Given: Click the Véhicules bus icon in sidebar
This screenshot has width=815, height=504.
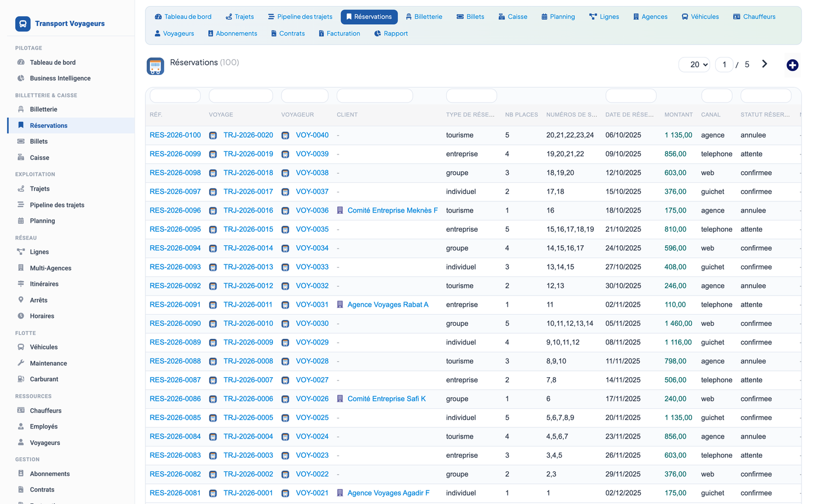Looking at the screenshot, I should 21,347.
